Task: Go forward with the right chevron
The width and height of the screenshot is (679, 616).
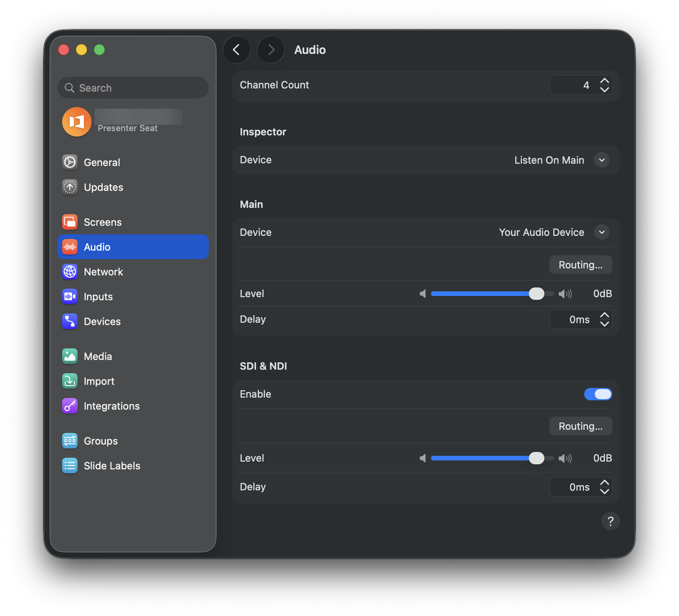Action: [x=271, y=50]
